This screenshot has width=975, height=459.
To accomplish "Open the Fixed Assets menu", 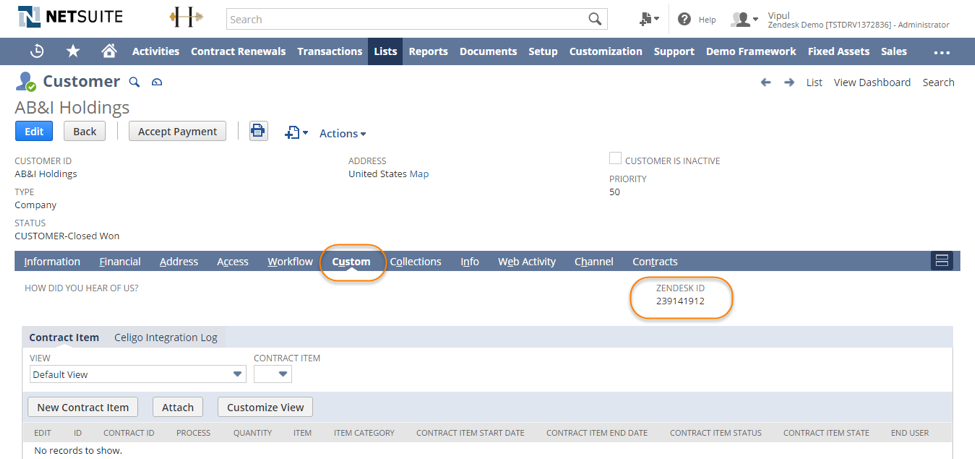I will tap(838, 52).
